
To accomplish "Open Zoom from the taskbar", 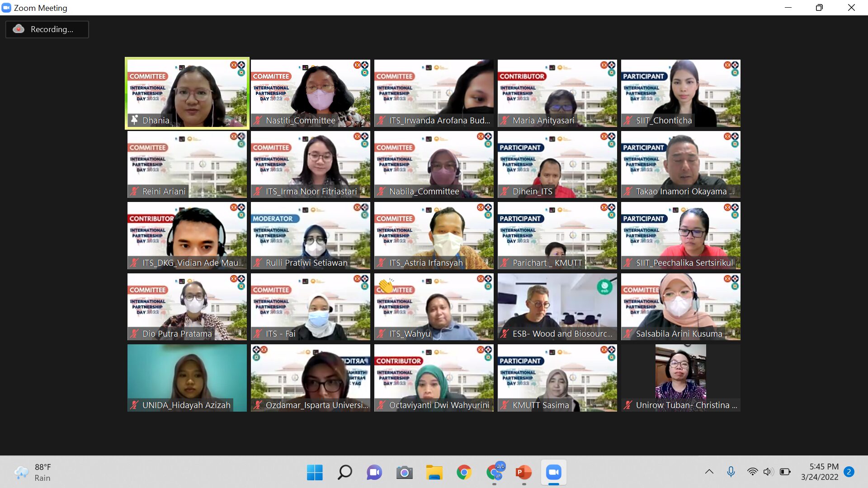I will pos(553,473).
